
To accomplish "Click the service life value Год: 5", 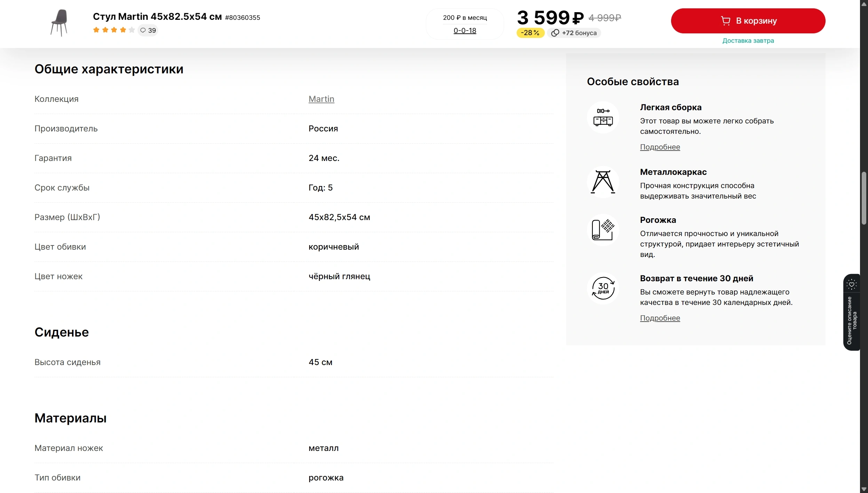I will point(320,188).
